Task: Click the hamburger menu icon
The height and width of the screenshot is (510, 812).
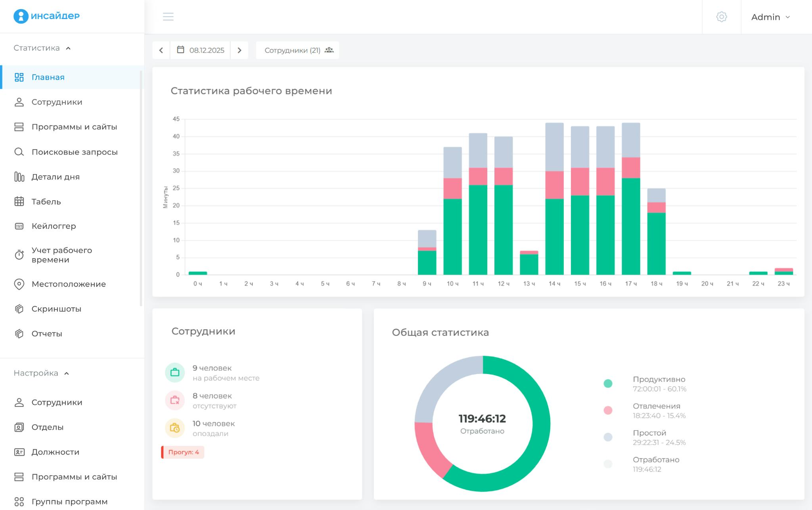Action: (168, 17)
